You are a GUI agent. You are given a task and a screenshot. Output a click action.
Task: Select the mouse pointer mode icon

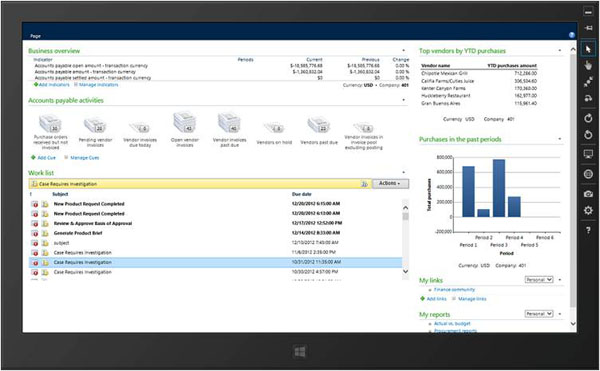coord(588,49)
